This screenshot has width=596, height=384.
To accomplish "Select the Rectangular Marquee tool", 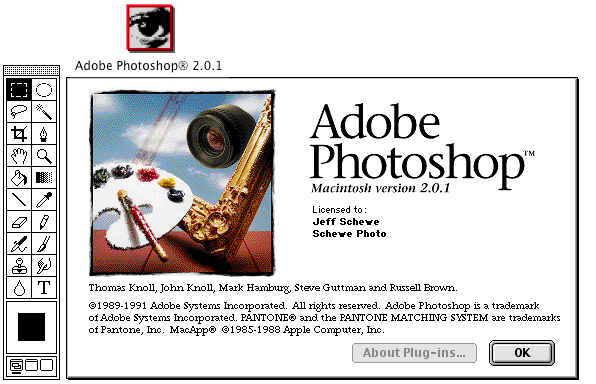I will [19, 90].
